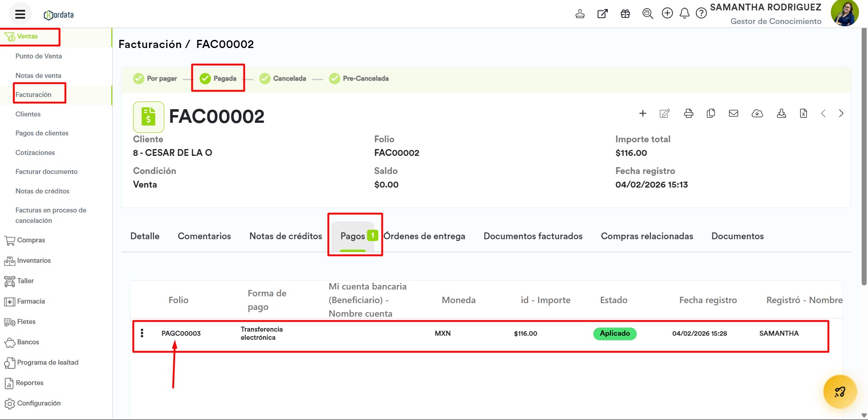Open the hamburger menu

(20, 14)
